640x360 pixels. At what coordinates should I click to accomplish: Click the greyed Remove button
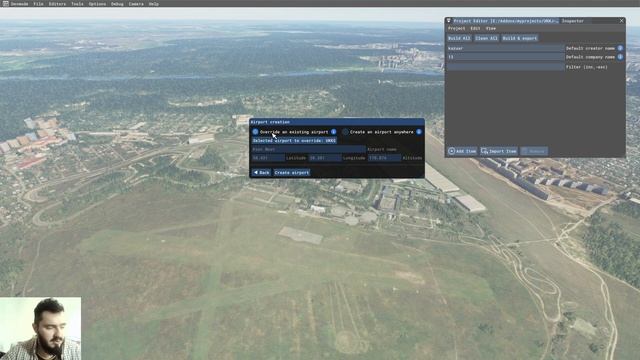tap(534, 151)
